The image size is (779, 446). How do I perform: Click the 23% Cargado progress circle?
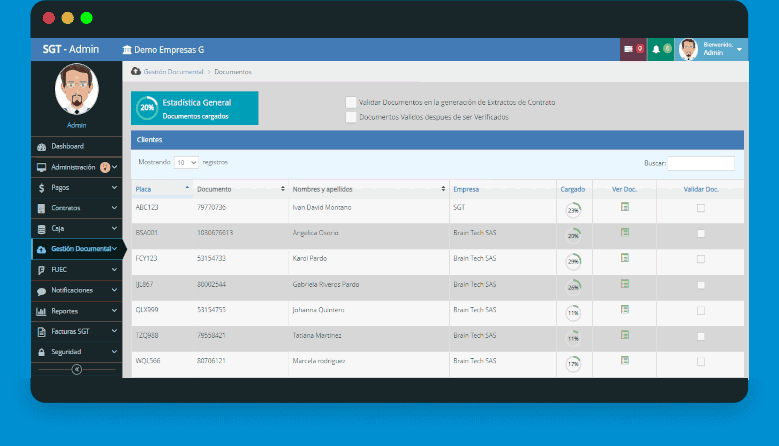click(x=573, y=210)
